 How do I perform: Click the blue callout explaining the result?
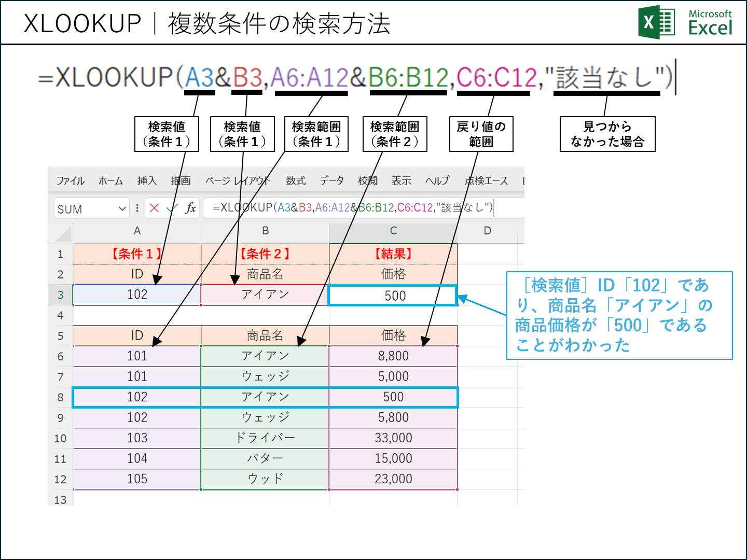(619, 315)
